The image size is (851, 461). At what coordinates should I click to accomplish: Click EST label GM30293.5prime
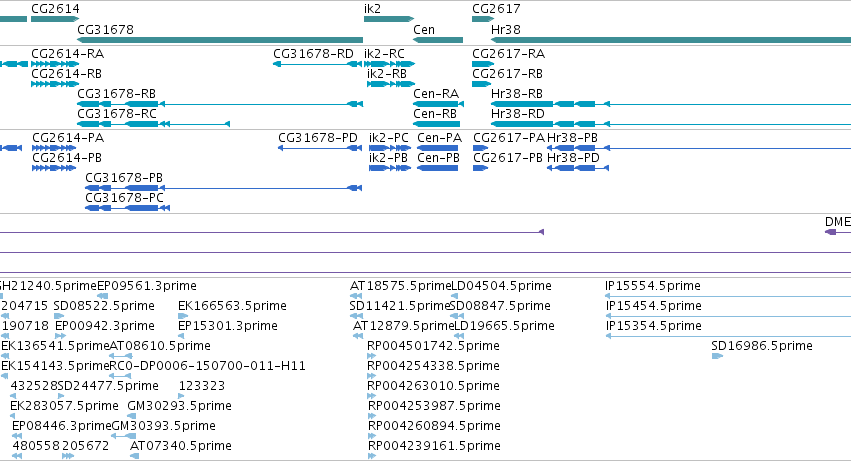(x=180, y=407)
